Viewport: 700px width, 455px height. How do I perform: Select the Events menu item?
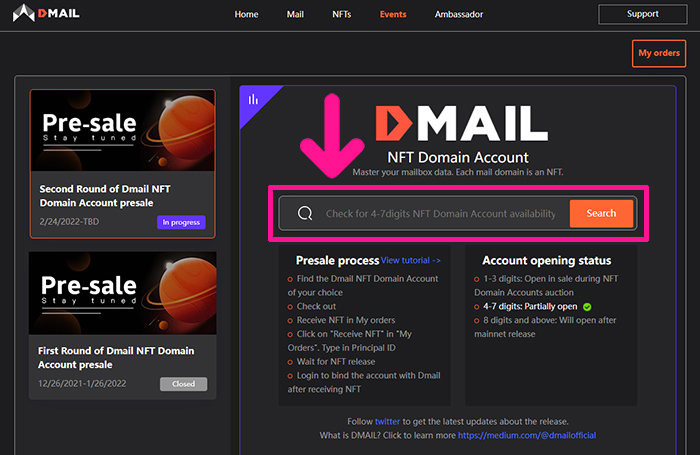click(x=393, y=14)
